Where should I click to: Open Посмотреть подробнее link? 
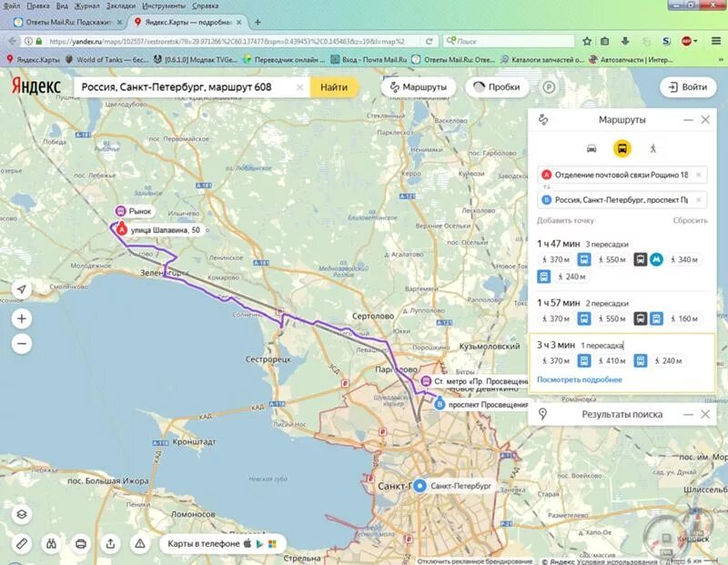579,379
